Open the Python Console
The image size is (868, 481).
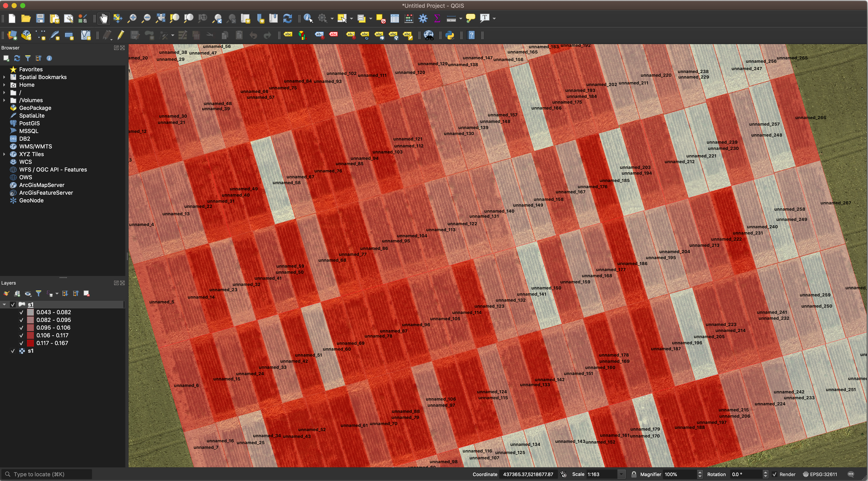click(450, 35)
